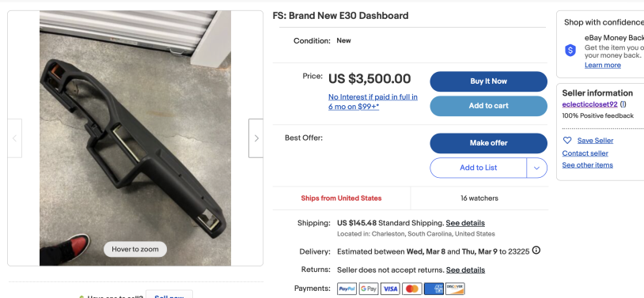Show the next listing photo
644x298 pixels.
(x=256, y=138)
